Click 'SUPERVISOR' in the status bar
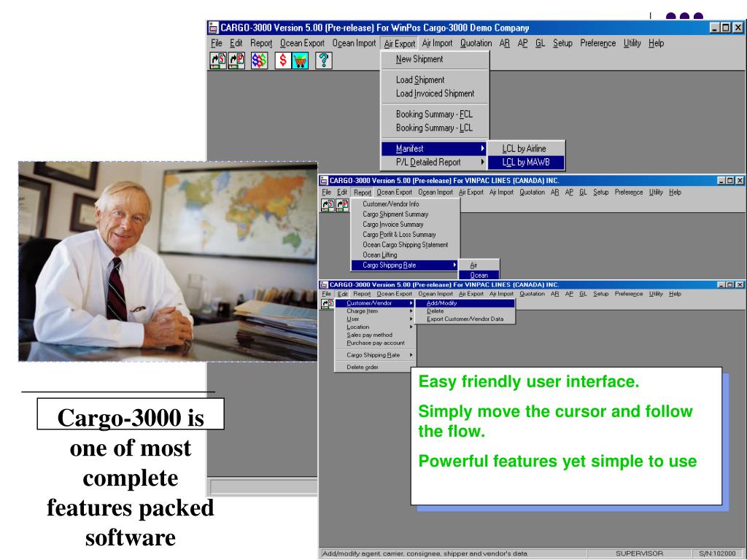The height and width of the screenshot is (560, 747). click(x=639, y=554)
